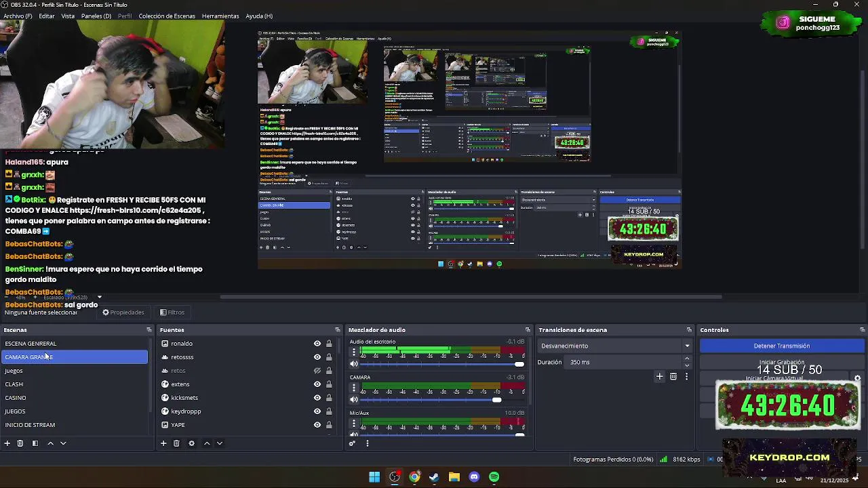Open transition properties three-dot menu
The height and width of the screenshot is (488, 868).
pos(686,376)
